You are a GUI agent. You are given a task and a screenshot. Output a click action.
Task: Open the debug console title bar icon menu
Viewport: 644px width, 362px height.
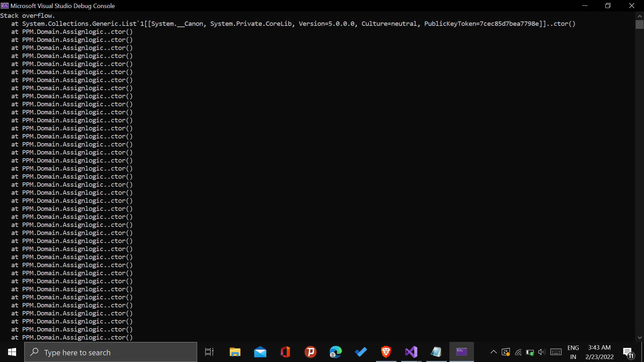[5, 6]
